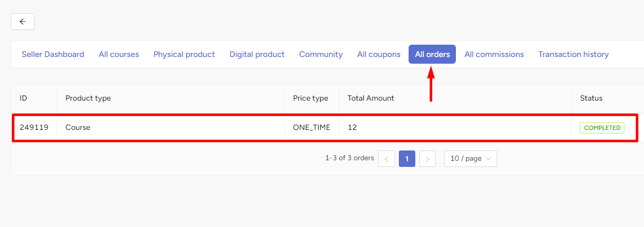Screen dimensions: 644x227
Task: Open the 10 / page dropdown
Action: coord(470,159)
